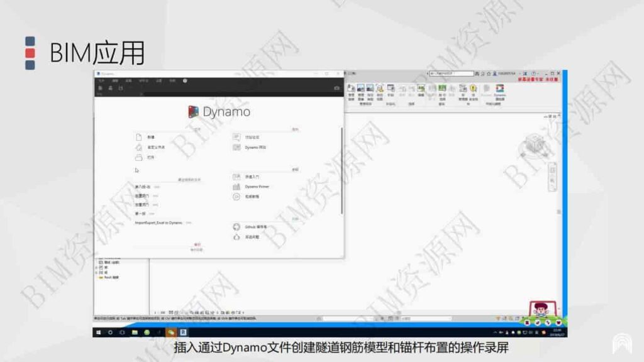Click the ViewCube in the Revit view
644x362 pixels.
pyautogui.click(x=535, y=145)
